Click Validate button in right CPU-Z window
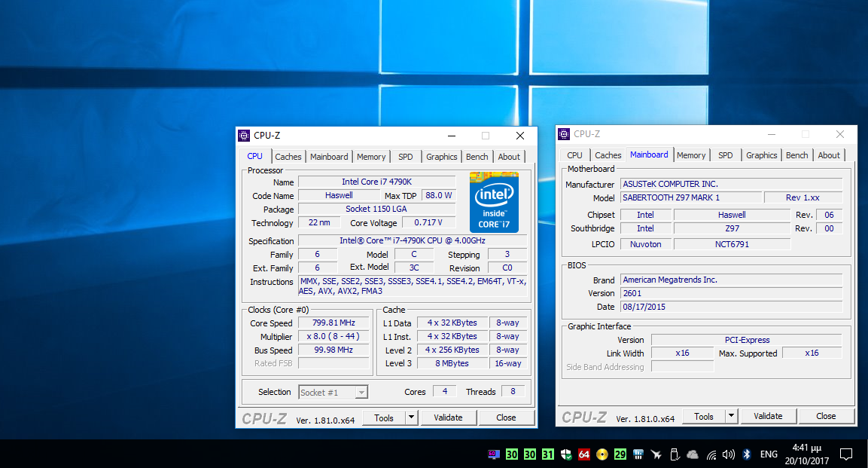 (x=768, y=416)
